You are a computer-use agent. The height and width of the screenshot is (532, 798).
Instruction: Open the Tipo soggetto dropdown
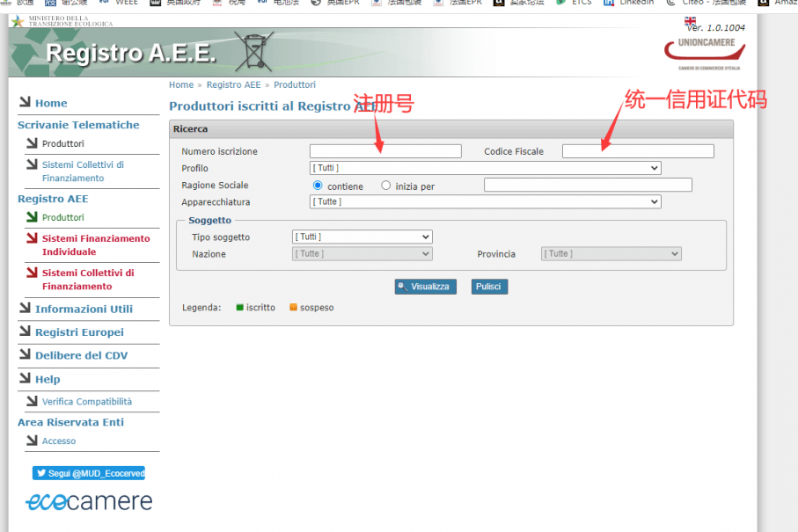click(x=362, y=237)
